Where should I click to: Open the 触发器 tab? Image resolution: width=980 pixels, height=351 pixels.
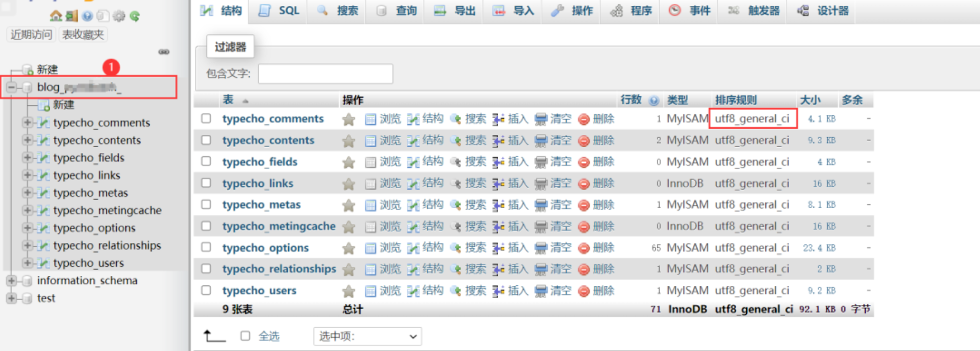754,11
